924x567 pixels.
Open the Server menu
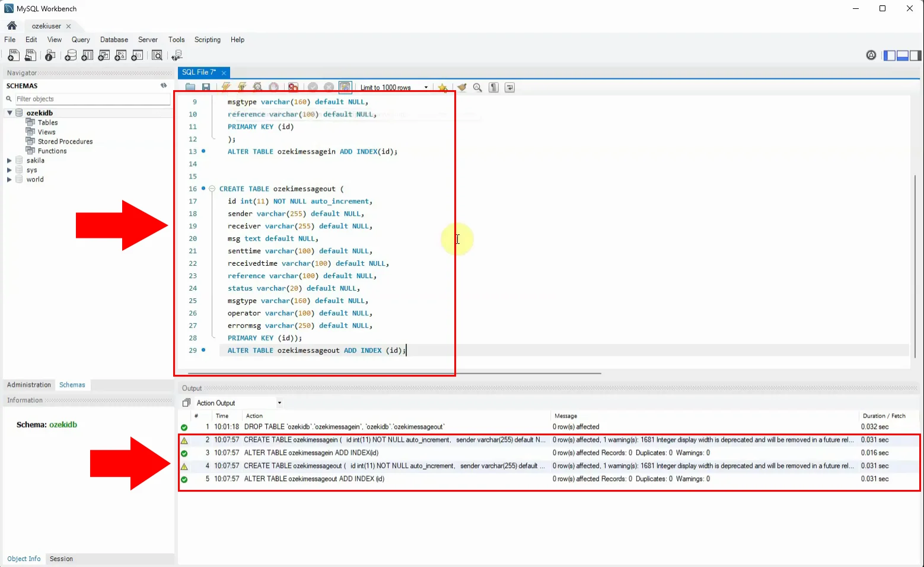[148, 40]
